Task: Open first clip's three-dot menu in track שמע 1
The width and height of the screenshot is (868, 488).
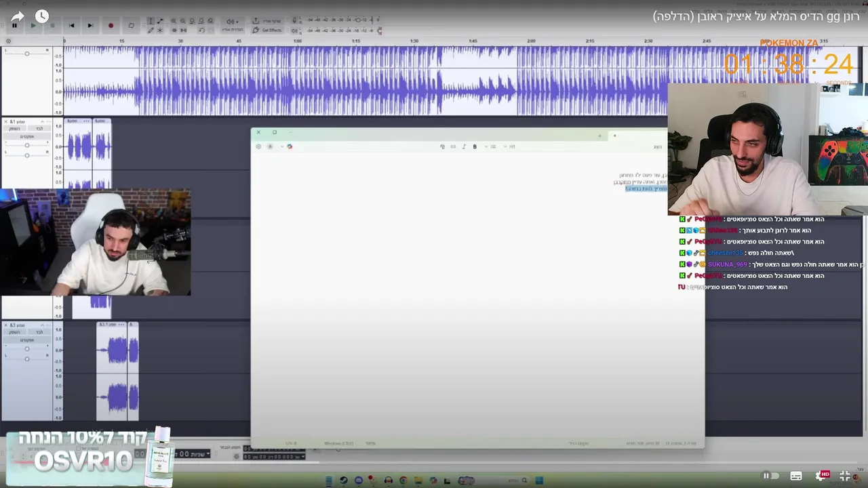Action: (x=86, y=121)
